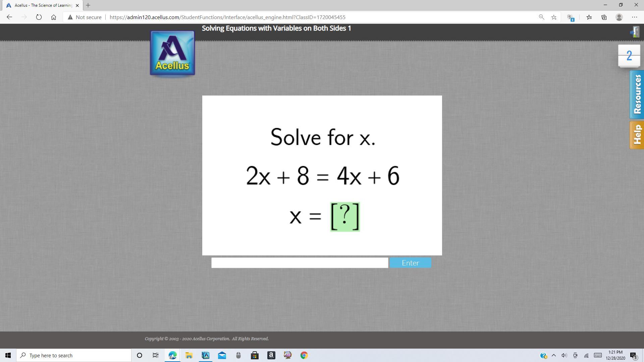Click the S extension icon with badge
This screenshot has width=644, height=362.
pyautogui.click(x=570, y=17)
